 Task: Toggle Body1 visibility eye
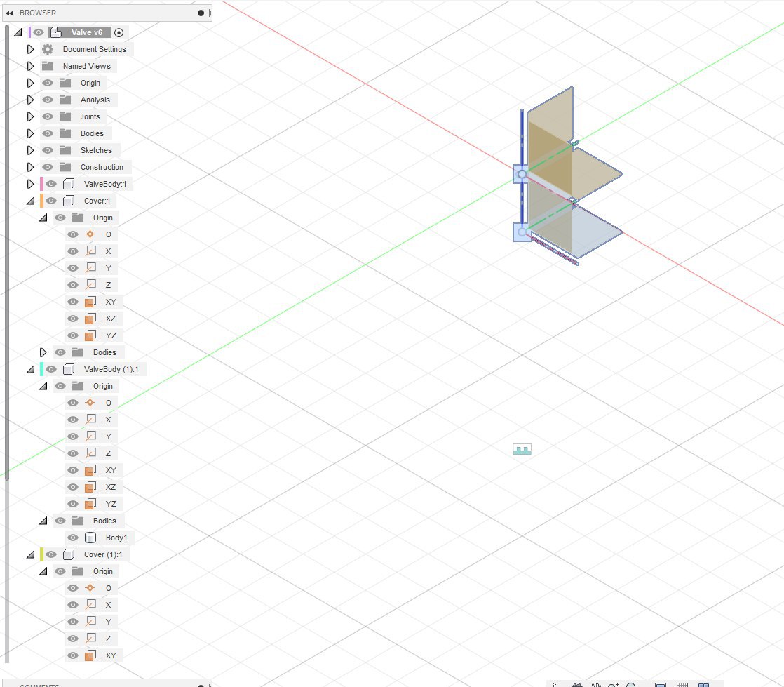73,538
